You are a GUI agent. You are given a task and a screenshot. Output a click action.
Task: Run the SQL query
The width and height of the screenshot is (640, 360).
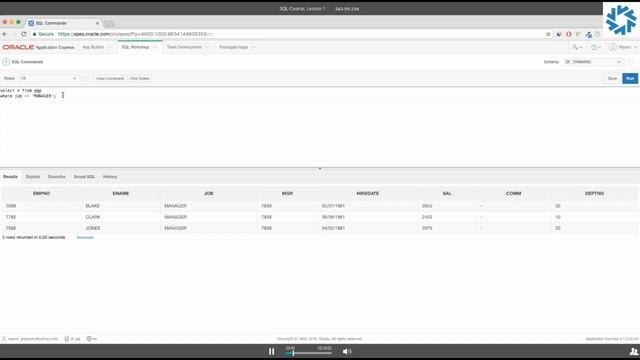pos(630,78)
